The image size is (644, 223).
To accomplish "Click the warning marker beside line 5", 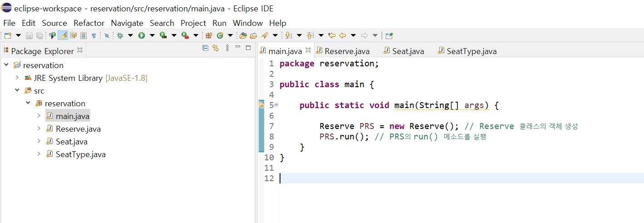I will pos(261,105).
